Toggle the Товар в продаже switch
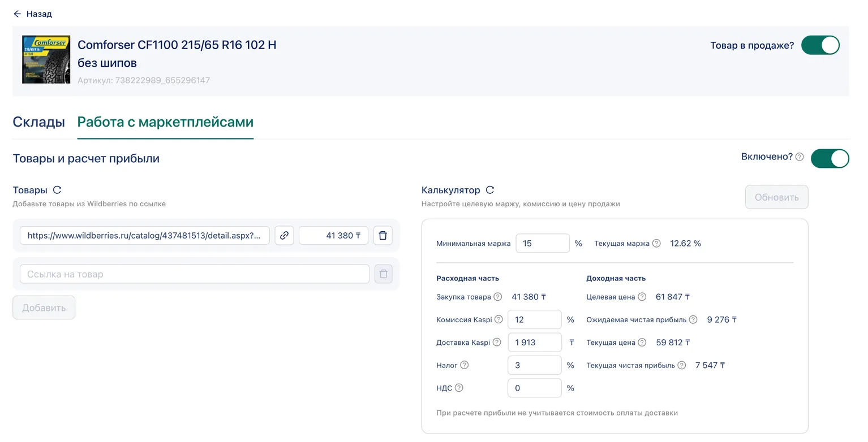The width and height of the screenshot is (868, 442). pyautogui.click(x=820, y=45)
